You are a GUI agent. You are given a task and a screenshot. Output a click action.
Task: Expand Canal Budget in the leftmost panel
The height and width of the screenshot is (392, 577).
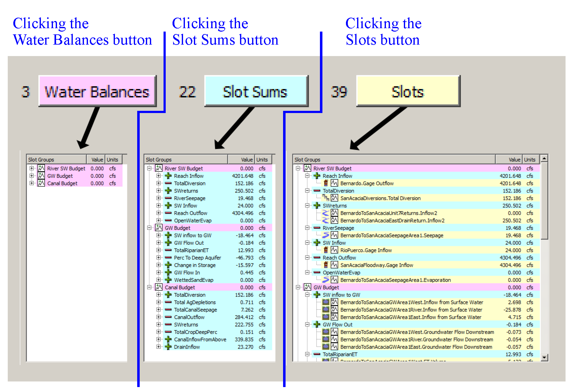32,183
